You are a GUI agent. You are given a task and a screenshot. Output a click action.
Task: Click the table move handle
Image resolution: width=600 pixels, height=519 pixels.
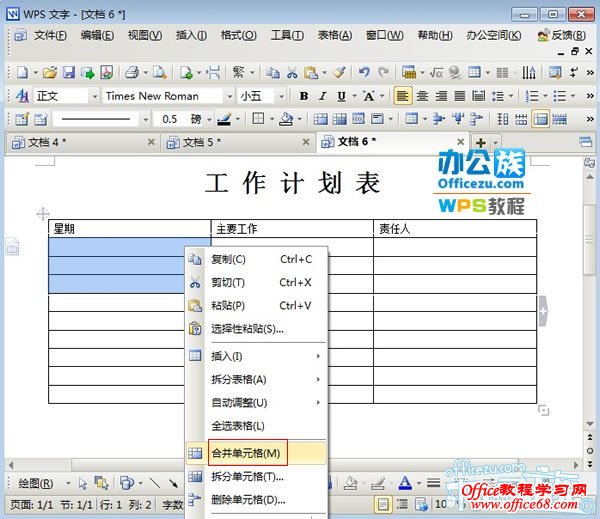point(43,214)
